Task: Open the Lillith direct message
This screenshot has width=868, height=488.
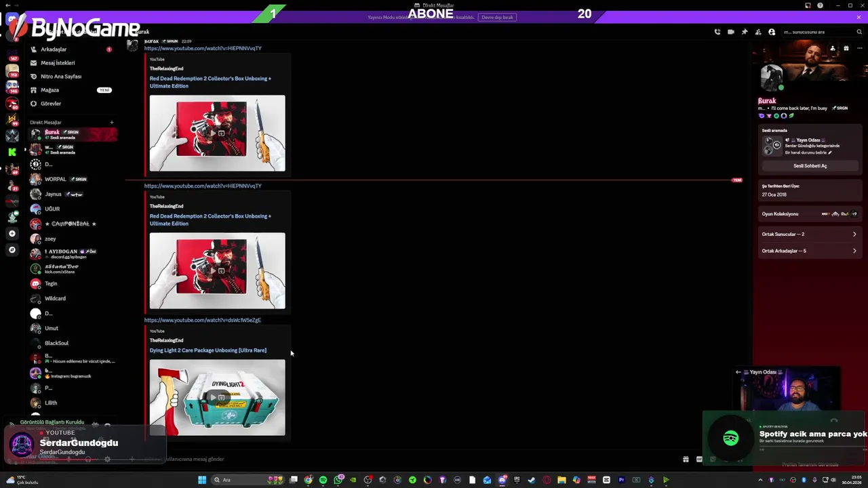Action: (71, 403)
